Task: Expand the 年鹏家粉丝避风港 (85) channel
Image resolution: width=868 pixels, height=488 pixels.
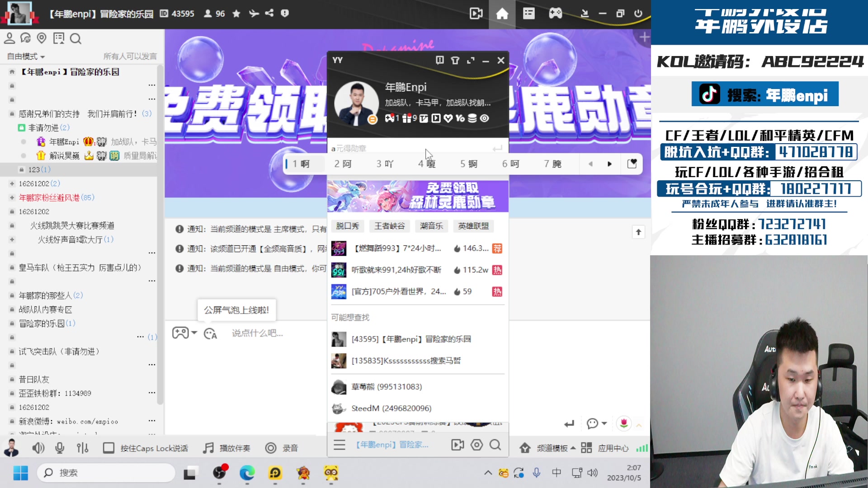Action: [12, 197]
